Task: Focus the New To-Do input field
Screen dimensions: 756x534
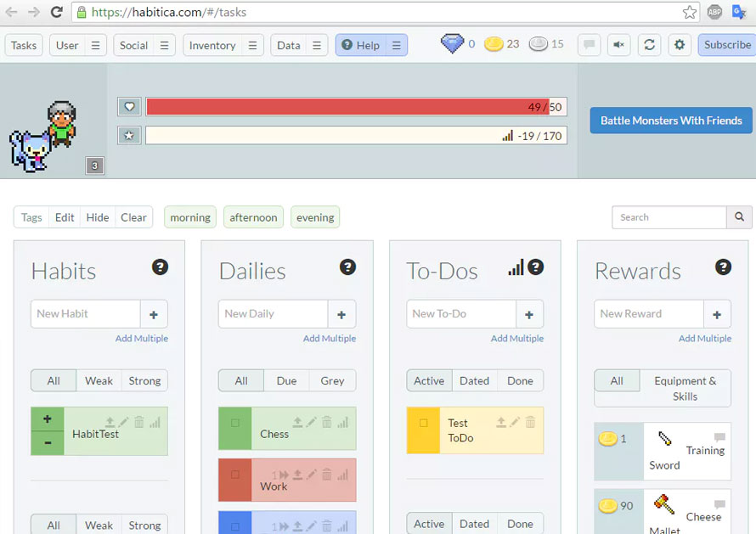Action: click(x=460, y=313)
